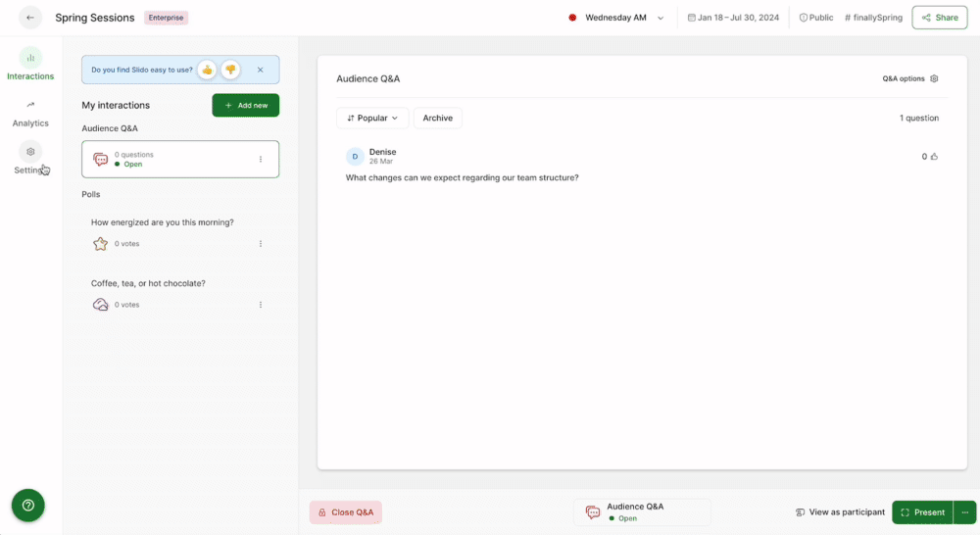Image resolution: width=980 pixels, height=535 pixels.
Task: Click the back arrow button
Action: (30, 18)
